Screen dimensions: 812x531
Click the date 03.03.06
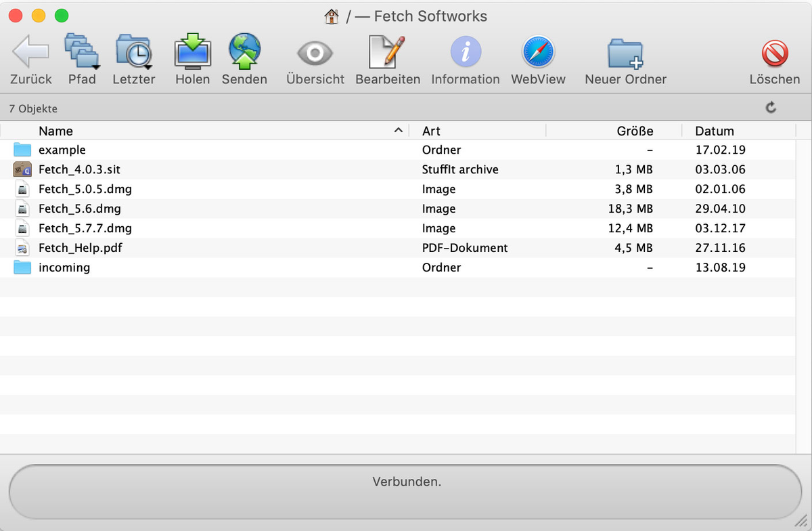[721, 169]
